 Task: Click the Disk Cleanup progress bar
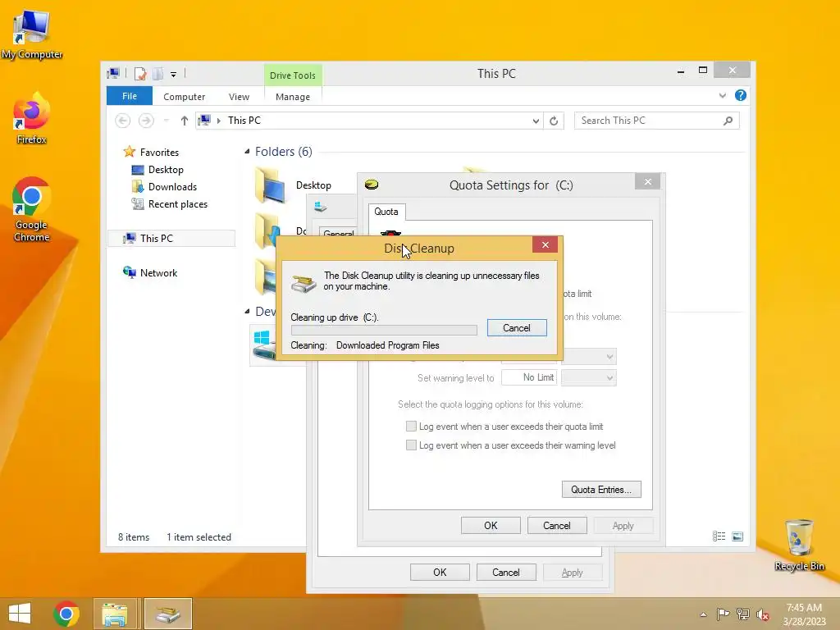click(x=384, y=330)
